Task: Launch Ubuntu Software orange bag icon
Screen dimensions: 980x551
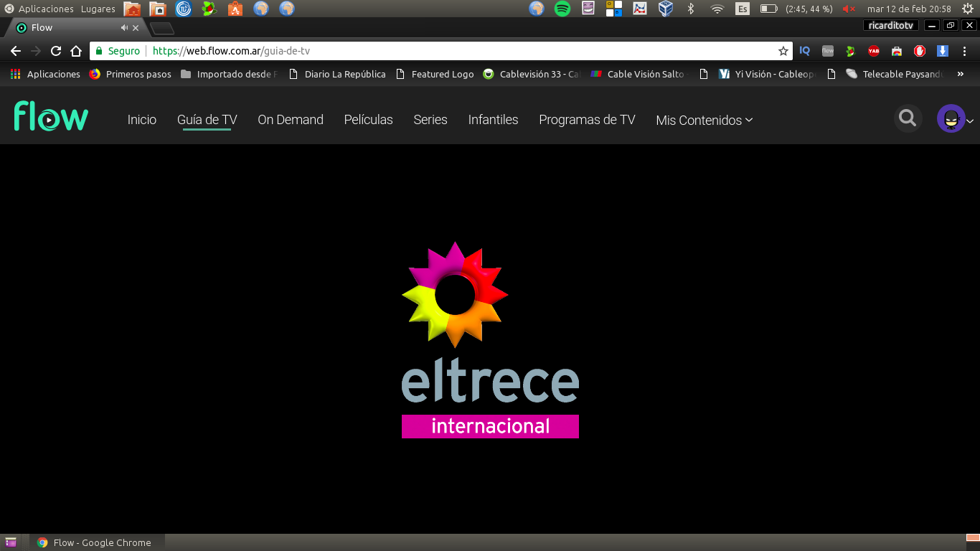Action: tap(235, 9)
